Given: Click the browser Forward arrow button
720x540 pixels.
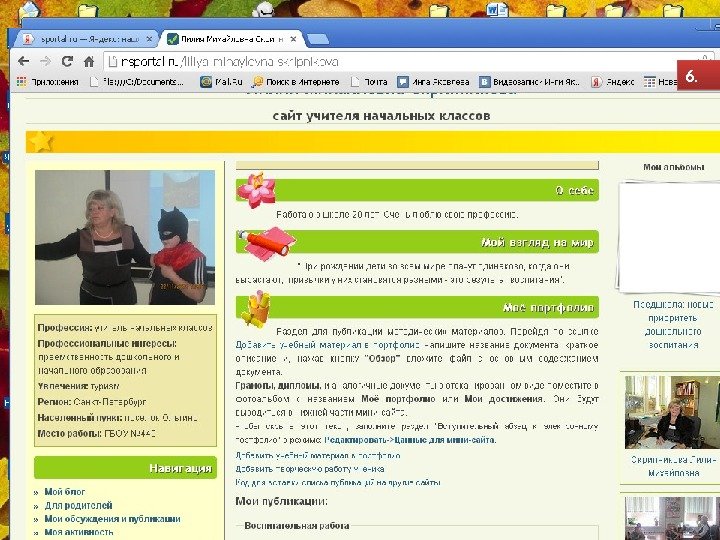Looking at the screenshot, I should pos(45,61).
